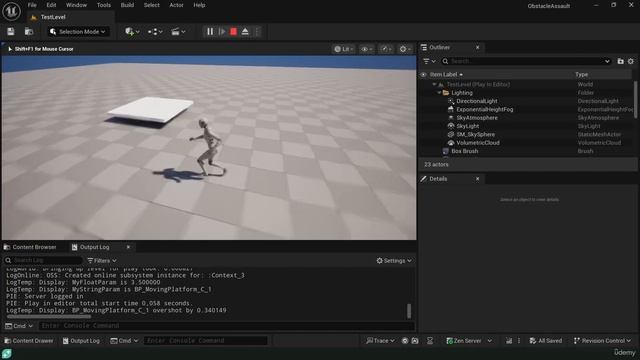Focus the status bar console command field
The width and height of the screenshot is (640, 360).
[x=205, y=341]
